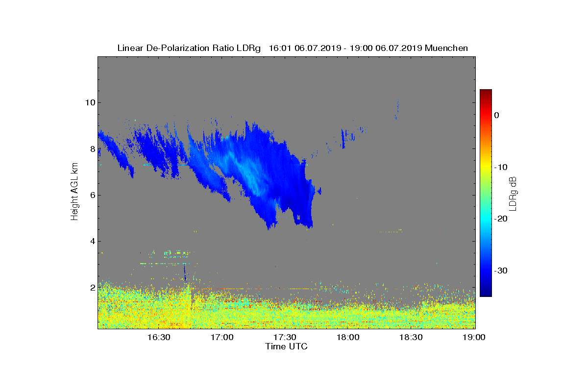The image size is (588, 392).
Task: Click the colorbar label -10
Action: [501, 167]
